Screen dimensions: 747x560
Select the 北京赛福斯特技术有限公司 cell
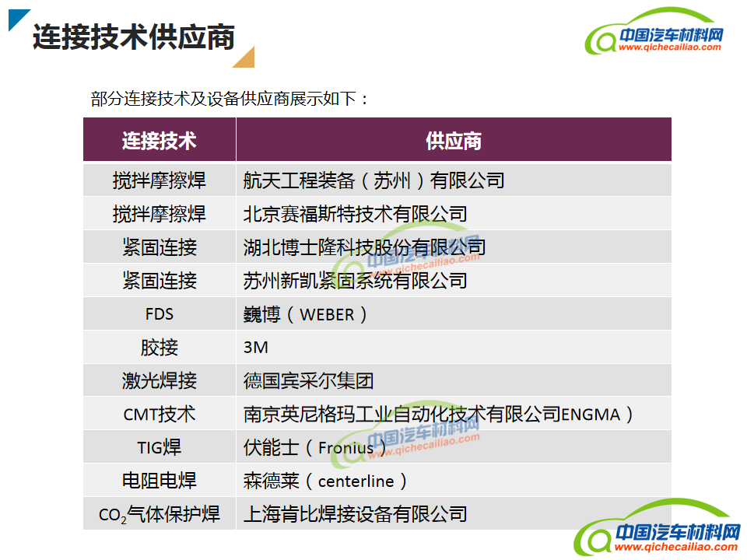coord(355,214)
